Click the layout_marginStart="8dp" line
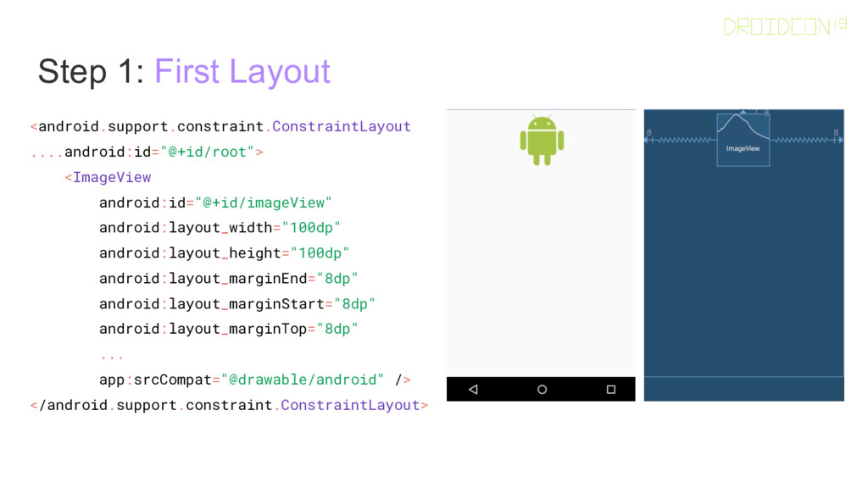Viewport: 868px width, 488px height. click(x=237, y=304)
